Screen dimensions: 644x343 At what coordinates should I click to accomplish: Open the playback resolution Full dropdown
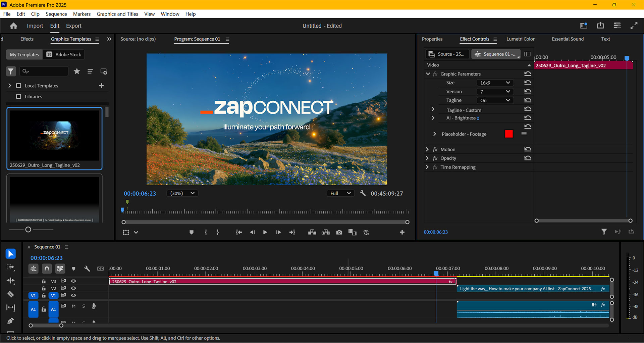click(x=340, y=193)
